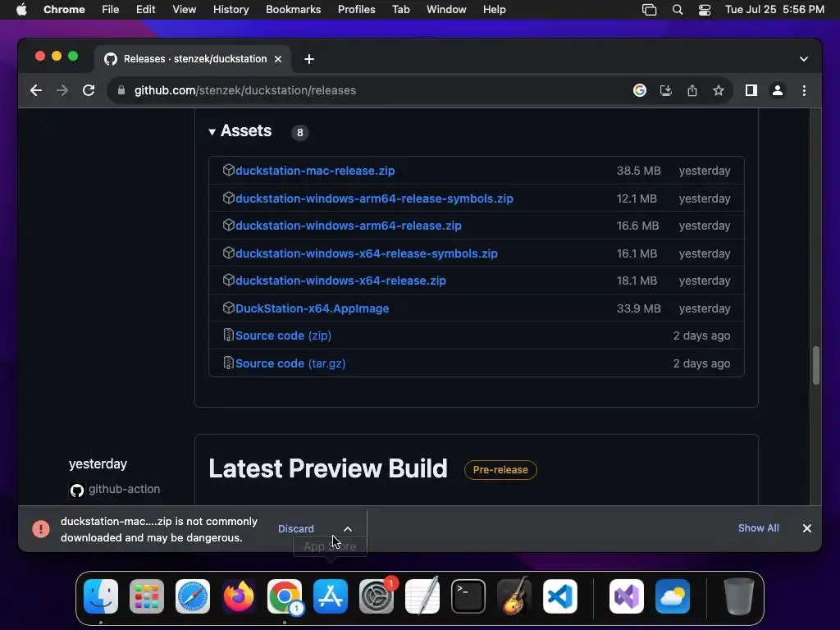Click the Assets count badge 8
The height and width of the screenshot is (630, 840).
tap(300, 132)
